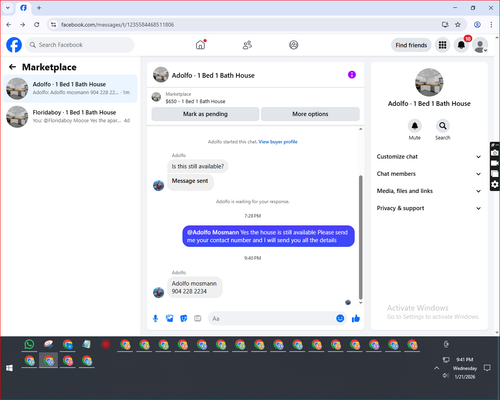The height and width of the screenshot is (400, 500).
Task: Click the More options button
Action: (x=310, y=114)
